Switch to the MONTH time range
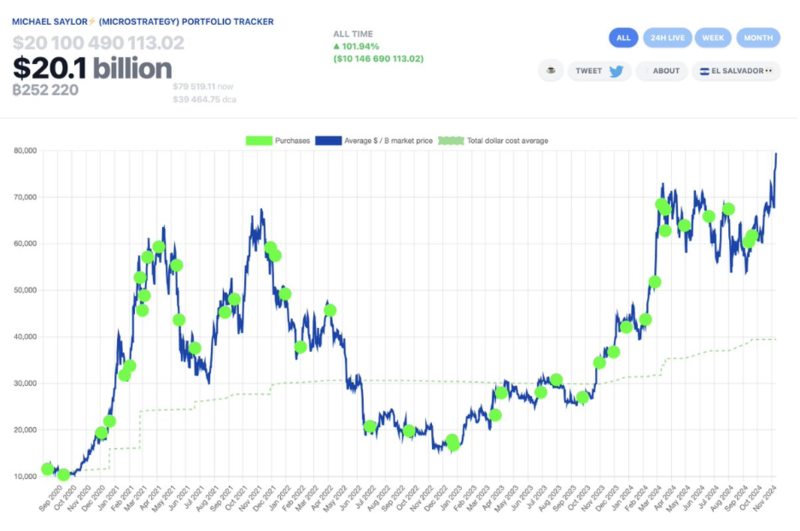The image size is (800, 531). point(758,38)
